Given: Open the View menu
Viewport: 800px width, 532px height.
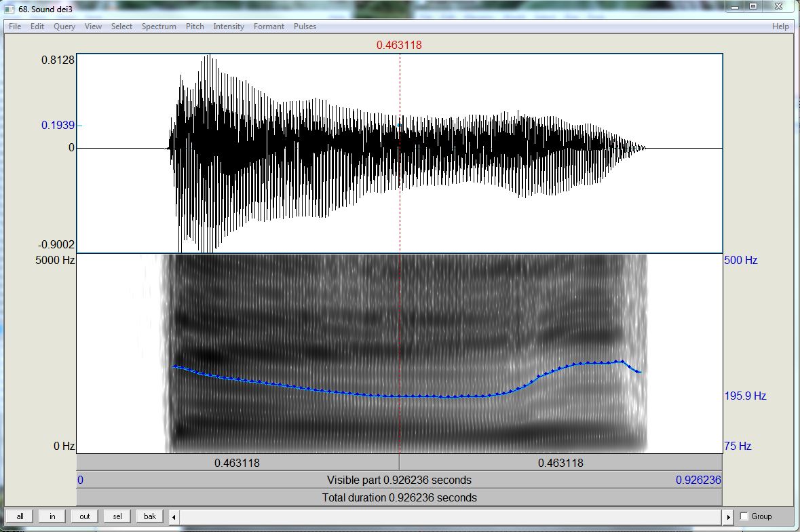Looking at the screenshot, I should click(x=93, y=26).
